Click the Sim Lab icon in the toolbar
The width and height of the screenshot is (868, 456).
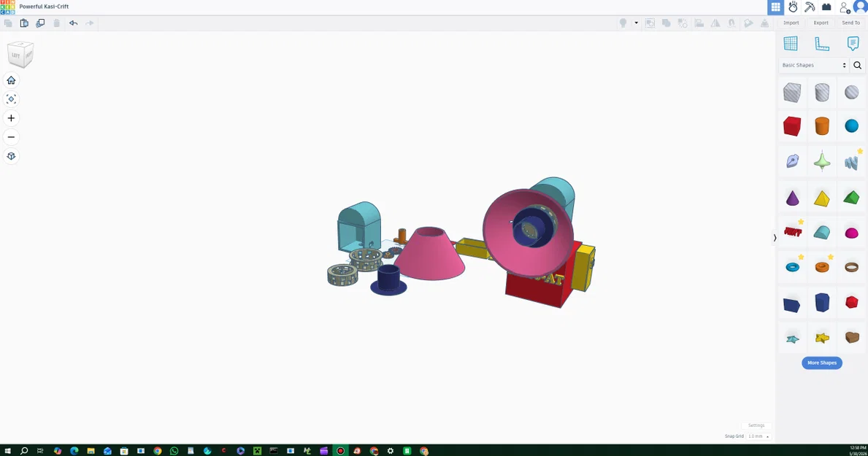[748, 23]
